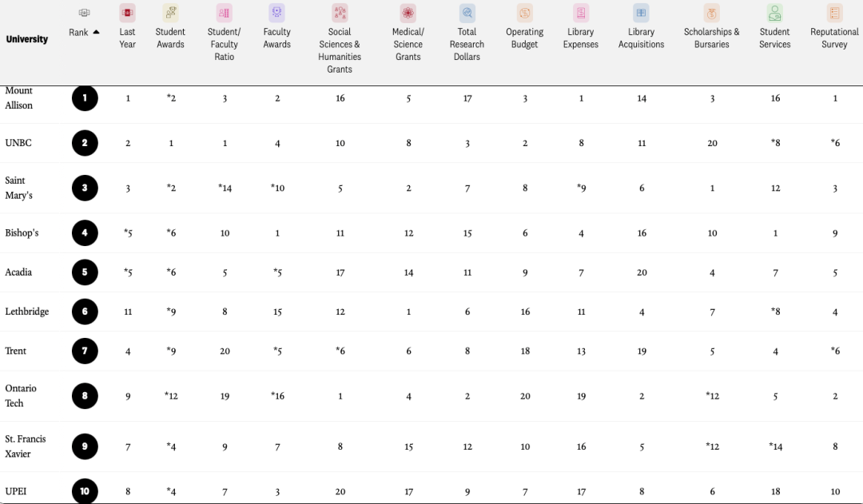The width and height of the screenshot is (863, 504).
Task: Click the Student Awards column icon
Action: pos(170,13)
